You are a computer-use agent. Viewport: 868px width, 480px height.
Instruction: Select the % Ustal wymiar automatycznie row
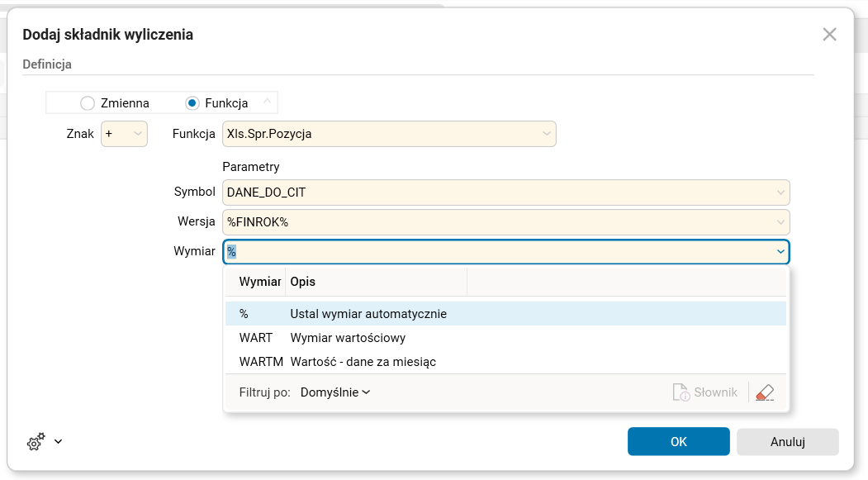pyautogui.click(x=368, y=314)
